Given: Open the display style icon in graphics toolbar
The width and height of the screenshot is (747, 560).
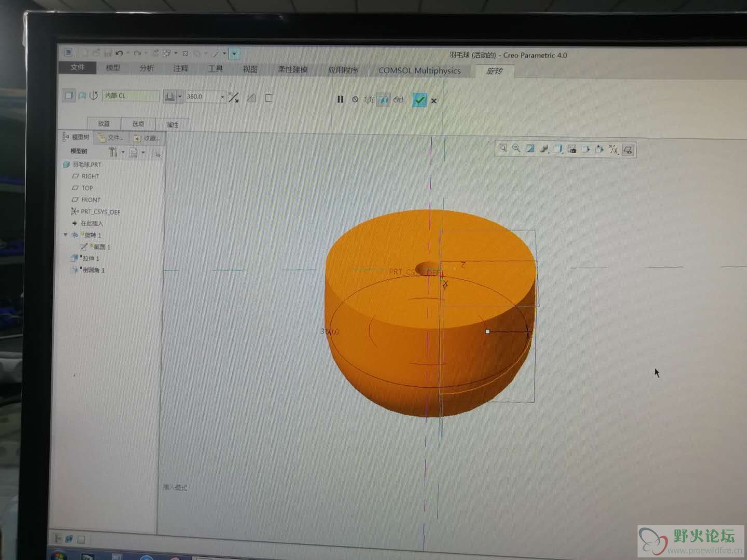Looking at the screenshot, I should [544, 149].
